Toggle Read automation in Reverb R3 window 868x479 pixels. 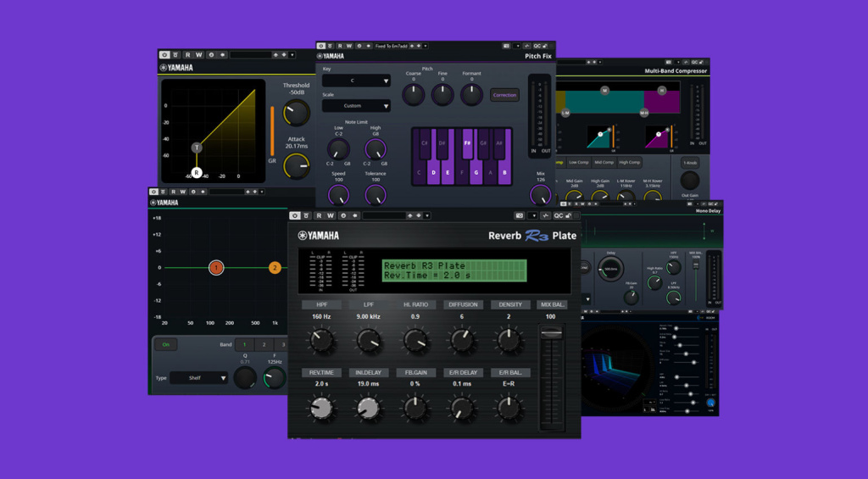[x=319, y=215]
